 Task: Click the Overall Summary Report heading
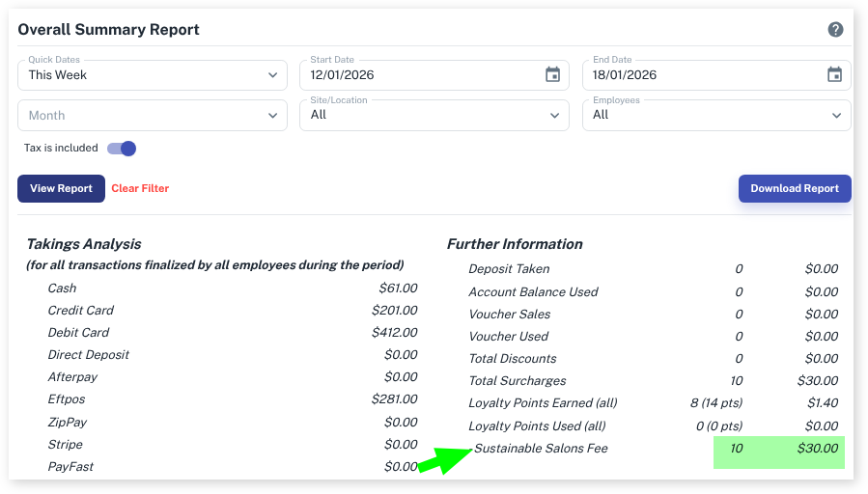pyautogui.click(x=109, y=30)
